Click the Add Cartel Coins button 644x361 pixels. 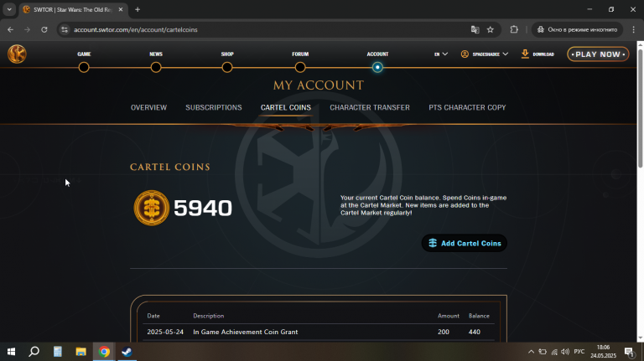(465, 243)
